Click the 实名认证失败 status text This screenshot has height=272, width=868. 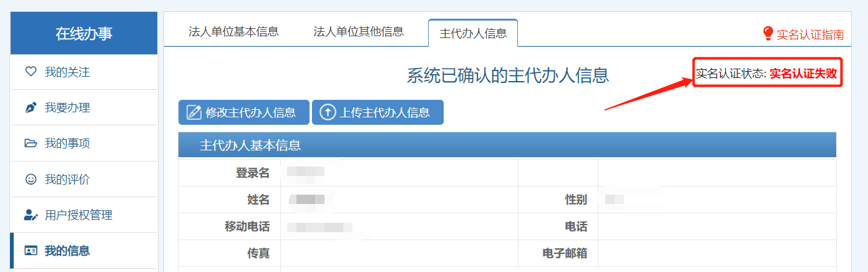point(802,74)
